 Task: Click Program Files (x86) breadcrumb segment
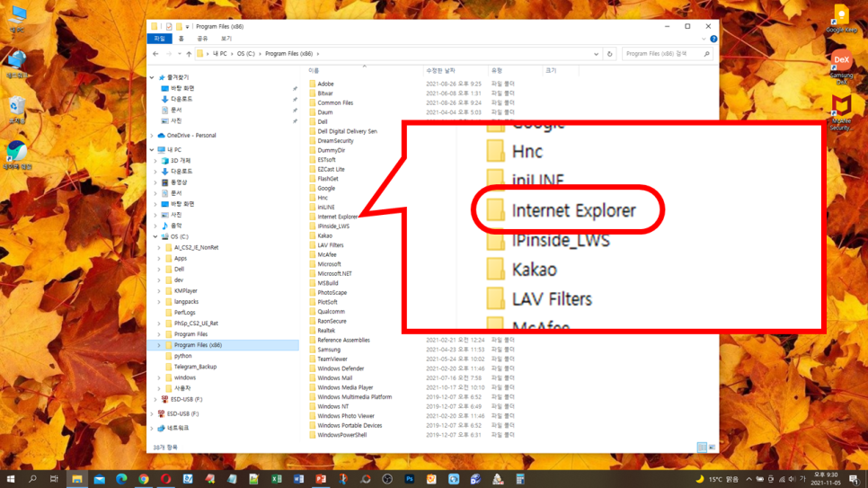coord(289,54)
